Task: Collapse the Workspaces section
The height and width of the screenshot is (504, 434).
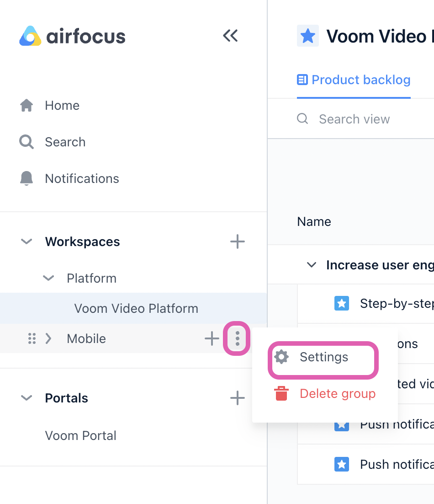Action: click(x=26, y=241)
